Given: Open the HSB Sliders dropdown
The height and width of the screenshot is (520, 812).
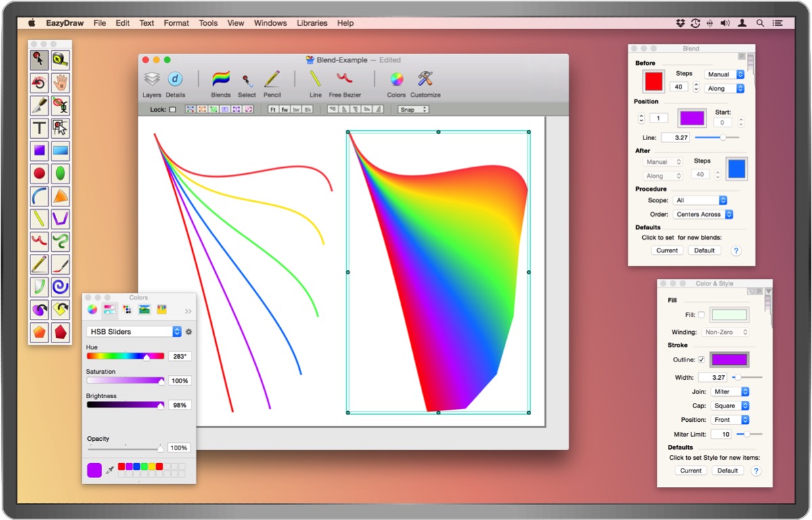Looking at the screenshot, I should pyautogui.click(x=134, y=332).
